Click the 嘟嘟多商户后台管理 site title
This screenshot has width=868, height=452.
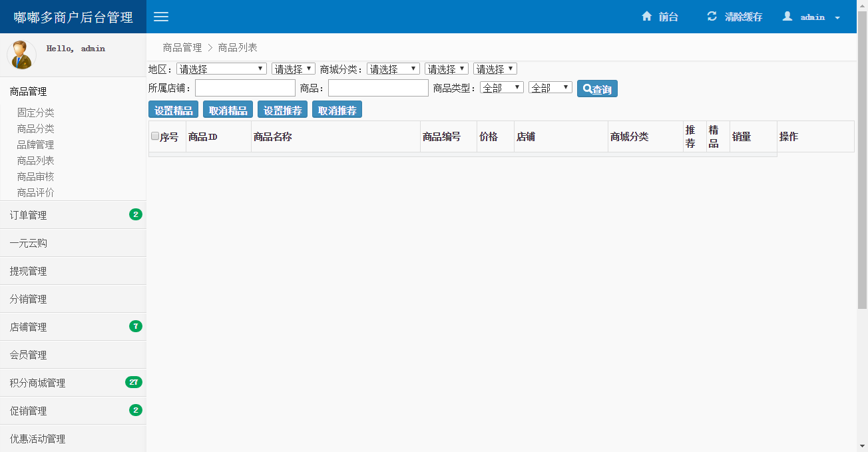[73, 17]
